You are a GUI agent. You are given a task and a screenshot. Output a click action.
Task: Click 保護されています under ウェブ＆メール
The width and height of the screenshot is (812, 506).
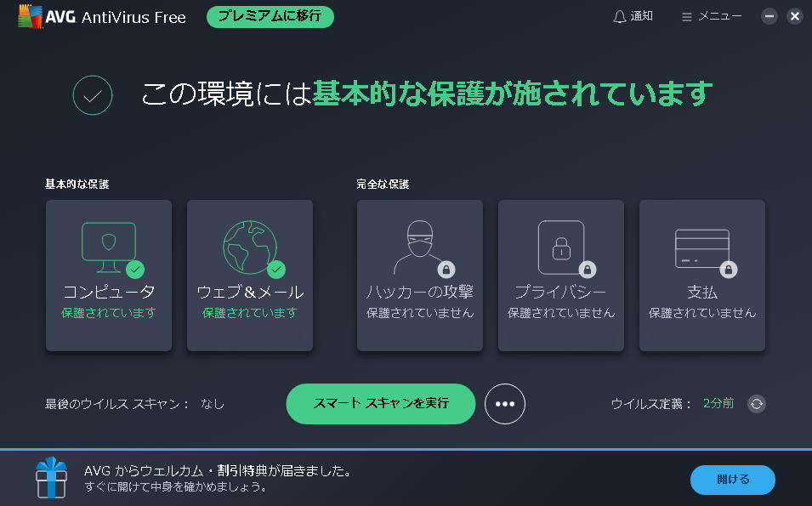pos(249,311)
